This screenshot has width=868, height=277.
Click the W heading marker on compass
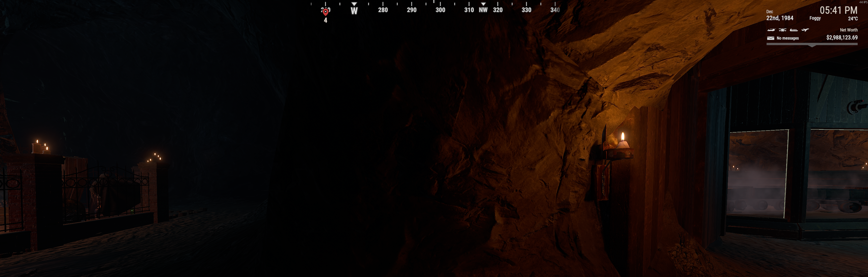[354, 11]
